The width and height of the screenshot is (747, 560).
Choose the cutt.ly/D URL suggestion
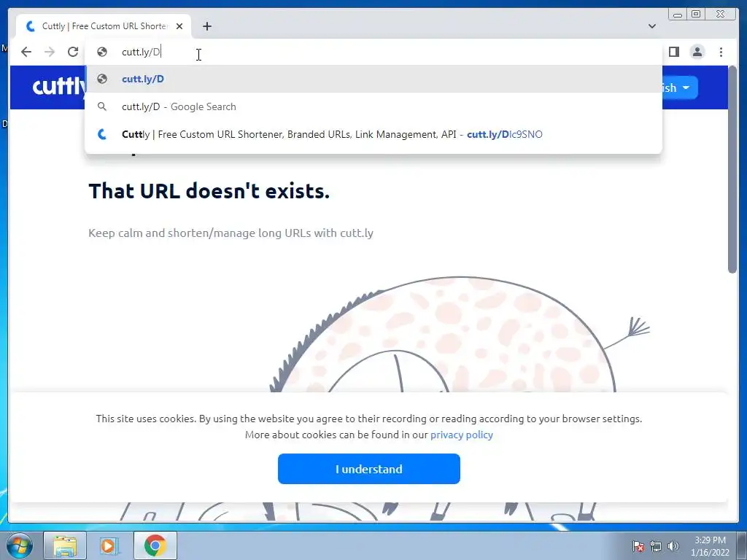(373, 79)
